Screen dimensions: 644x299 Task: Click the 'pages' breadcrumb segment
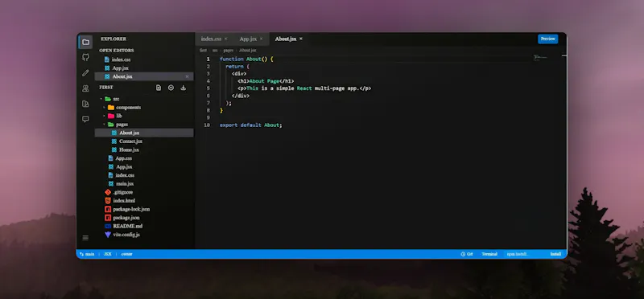[229, 51]
